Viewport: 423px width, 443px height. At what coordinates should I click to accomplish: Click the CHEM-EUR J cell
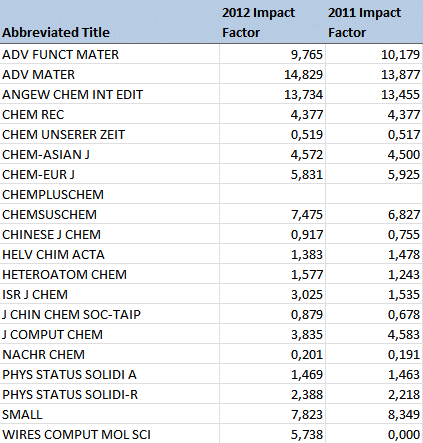(110, 174)
